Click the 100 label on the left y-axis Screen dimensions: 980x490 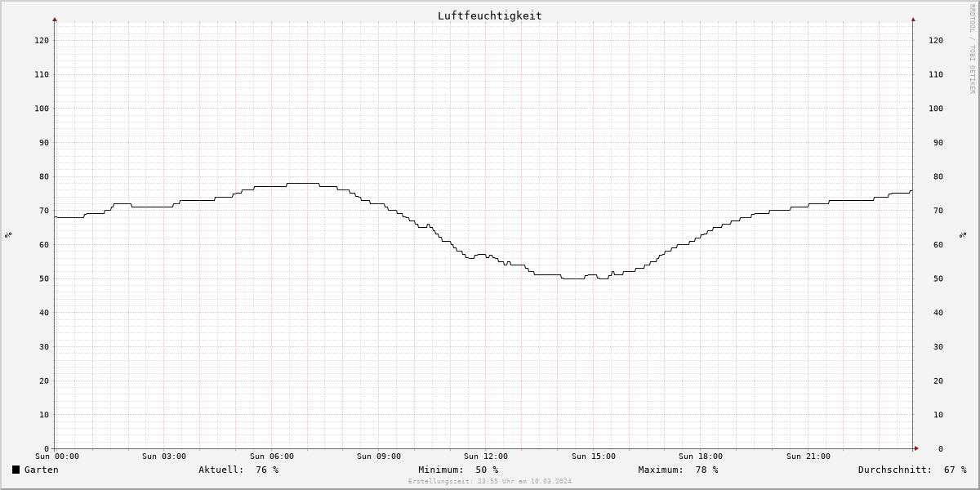(x=42, y=109)
